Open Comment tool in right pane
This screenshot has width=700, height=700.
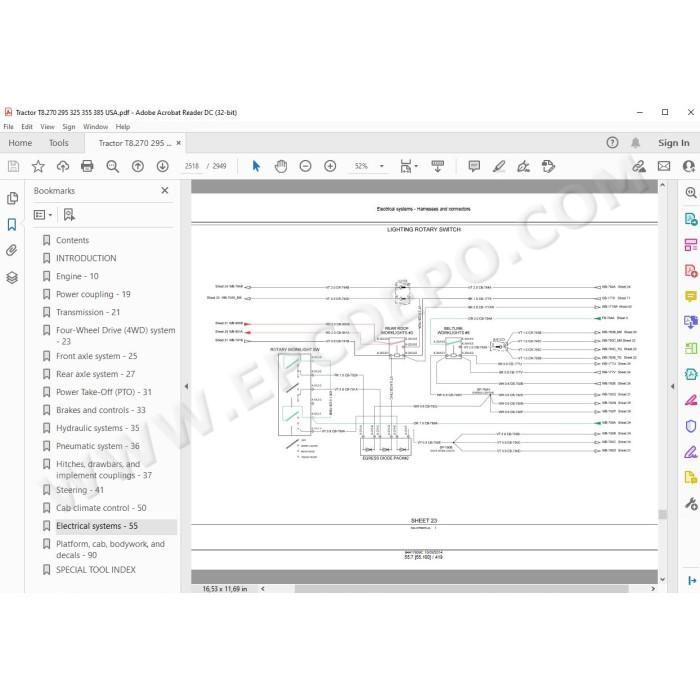(x=691, y=296)
